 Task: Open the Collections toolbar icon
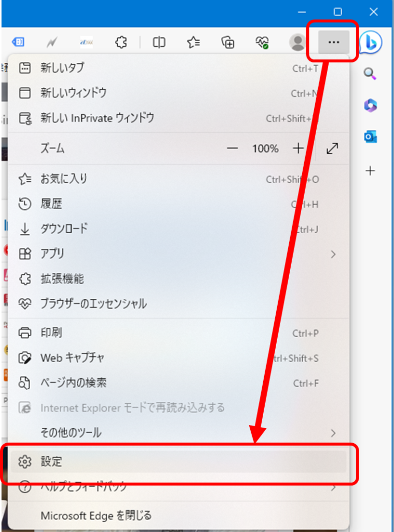click(x=228, y=43)
